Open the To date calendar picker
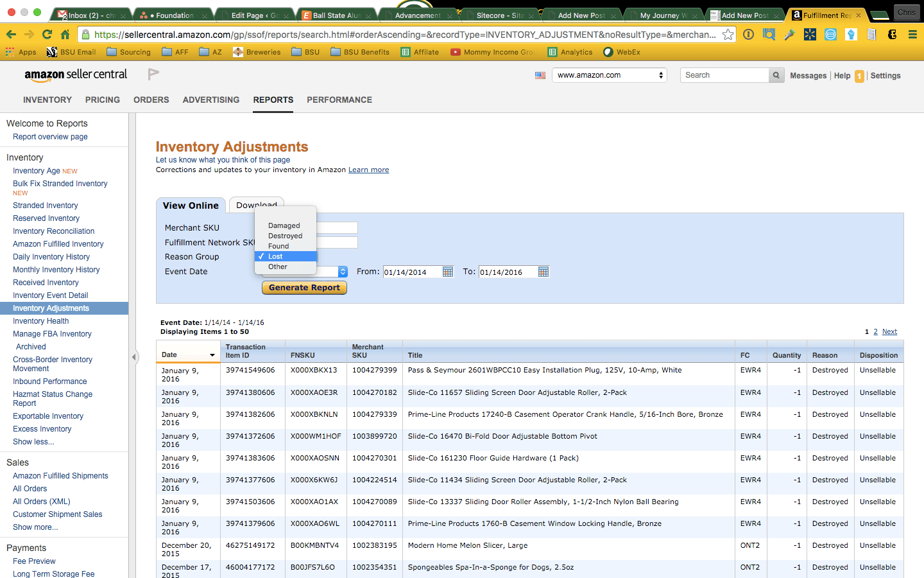This screenshot has width=924, height=578. coord(543,272)
